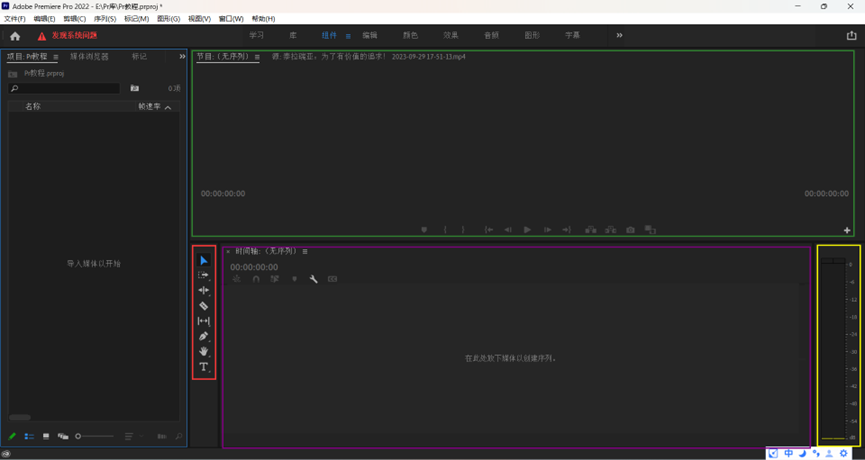Viewport: 865px width, 460px height.
Task: Open the 编辑 workspace
Action: click(370, 35)
